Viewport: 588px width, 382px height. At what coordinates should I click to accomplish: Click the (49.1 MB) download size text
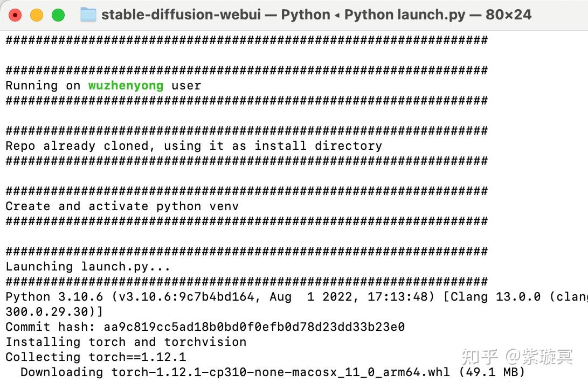pos(492,372)
